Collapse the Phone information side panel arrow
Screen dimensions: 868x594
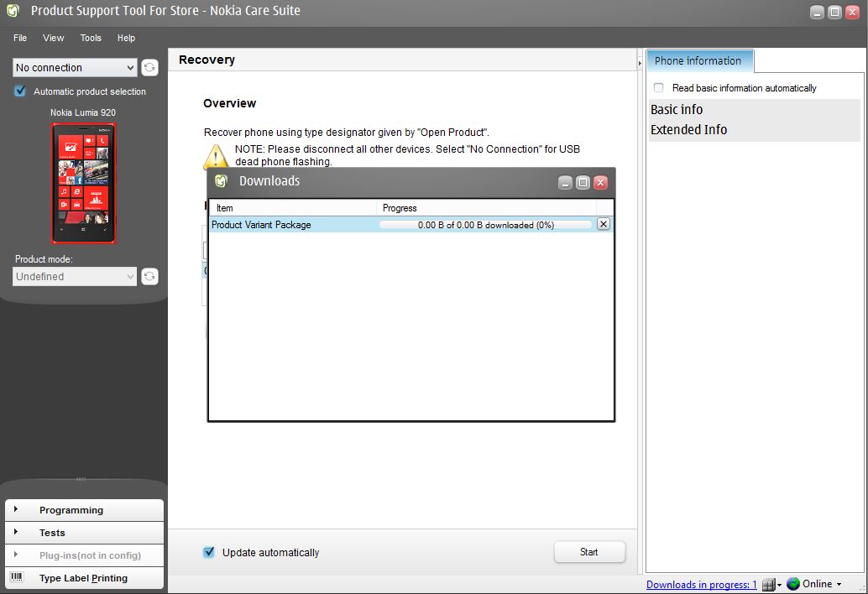(640, 63)
